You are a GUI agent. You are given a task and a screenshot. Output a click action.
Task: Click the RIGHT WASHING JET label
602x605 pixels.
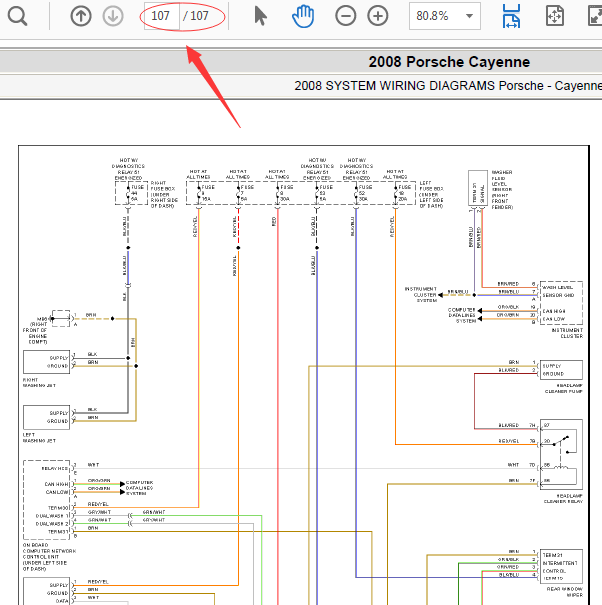point(39,382)
